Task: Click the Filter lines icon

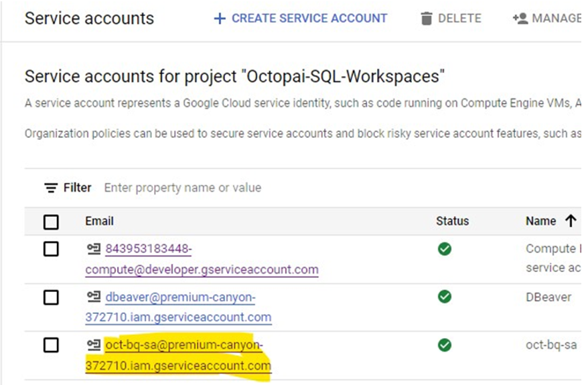Action: click(x=51, y=188)
